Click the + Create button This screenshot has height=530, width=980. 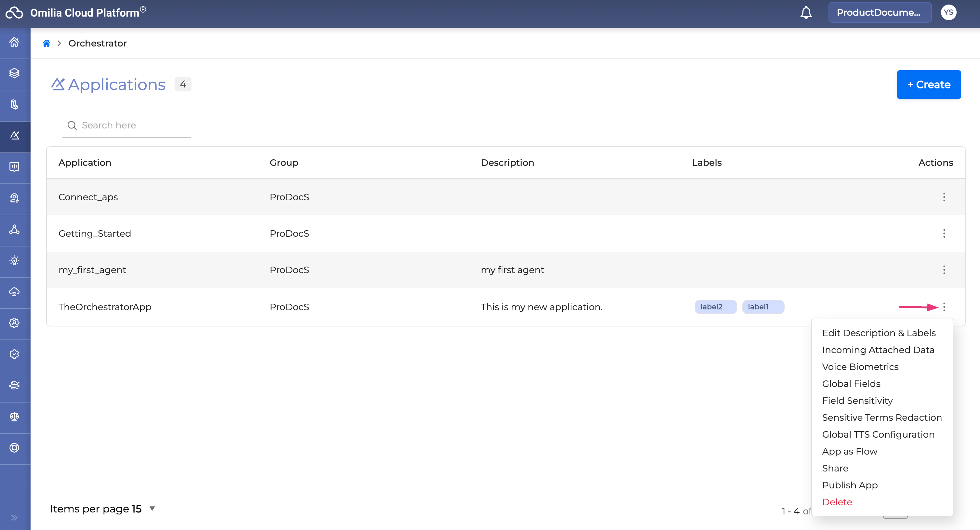(929, 85)
